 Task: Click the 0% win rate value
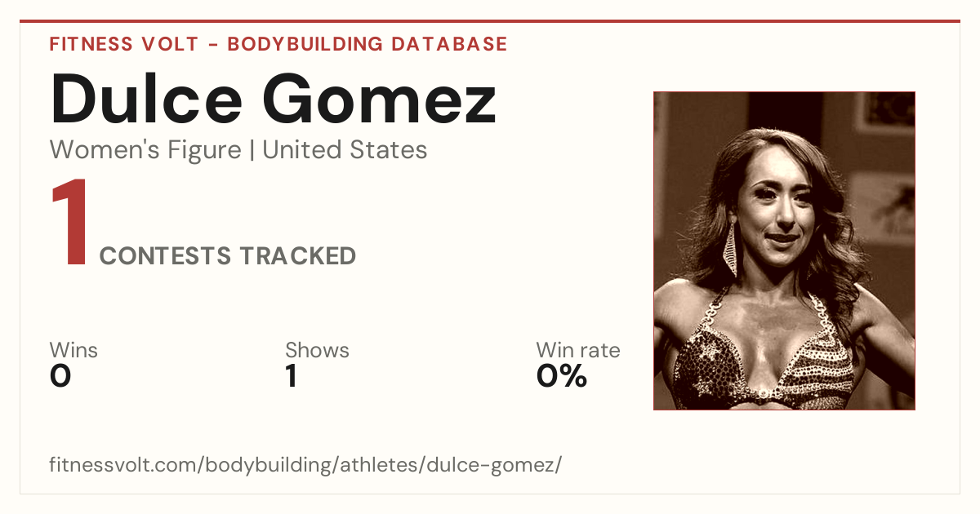562,376
